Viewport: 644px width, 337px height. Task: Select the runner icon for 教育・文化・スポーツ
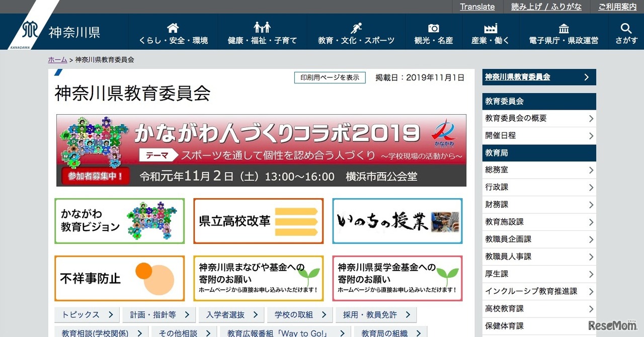coord(356,28)
